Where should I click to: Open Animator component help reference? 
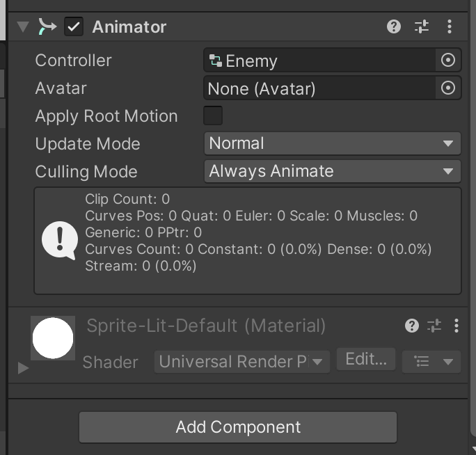point(394,27)
